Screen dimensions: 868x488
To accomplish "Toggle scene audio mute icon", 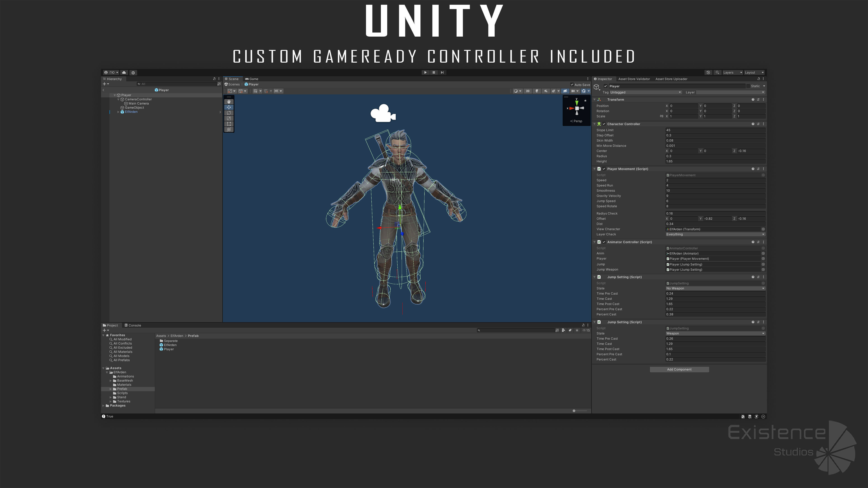I will (x=545, y=91).
